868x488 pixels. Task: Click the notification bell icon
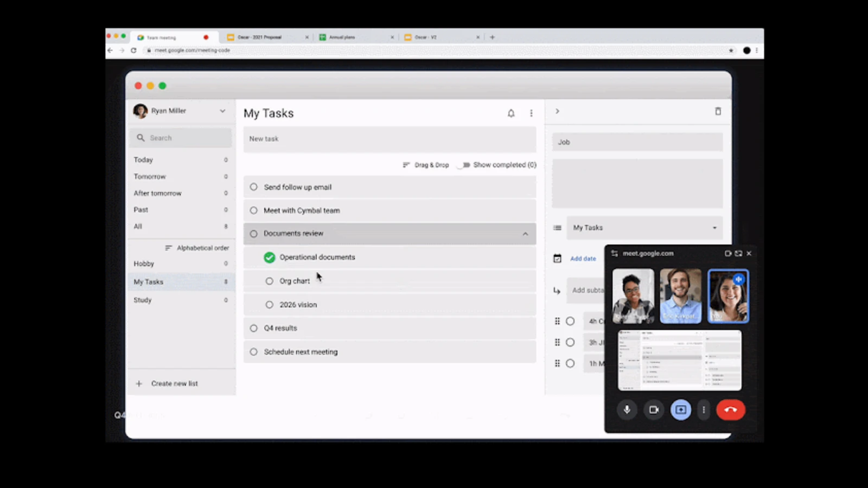pyautogui.click(x=510, y=113)
